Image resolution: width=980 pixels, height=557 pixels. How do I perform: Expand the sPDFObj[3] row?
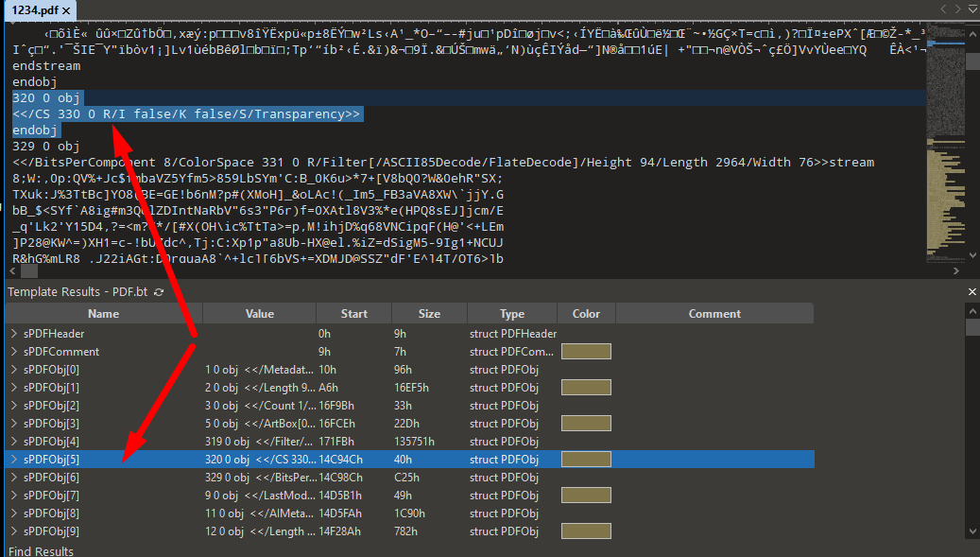point(14,424)
